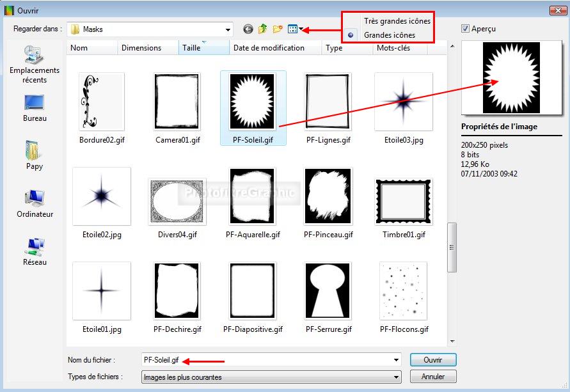This screenshot has height=392, width=570.
Task: Open Réseau in the sidebar
Action: click(x=35, y=251)
